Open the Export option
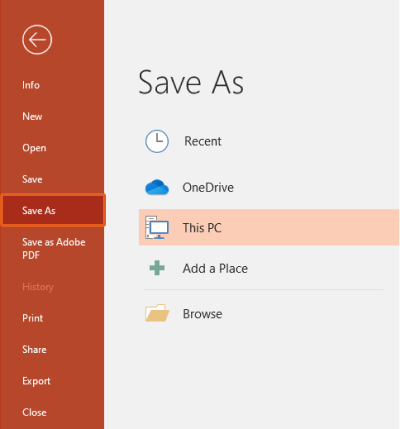Viewport: 400px width, 429px height. pos(36,381)
